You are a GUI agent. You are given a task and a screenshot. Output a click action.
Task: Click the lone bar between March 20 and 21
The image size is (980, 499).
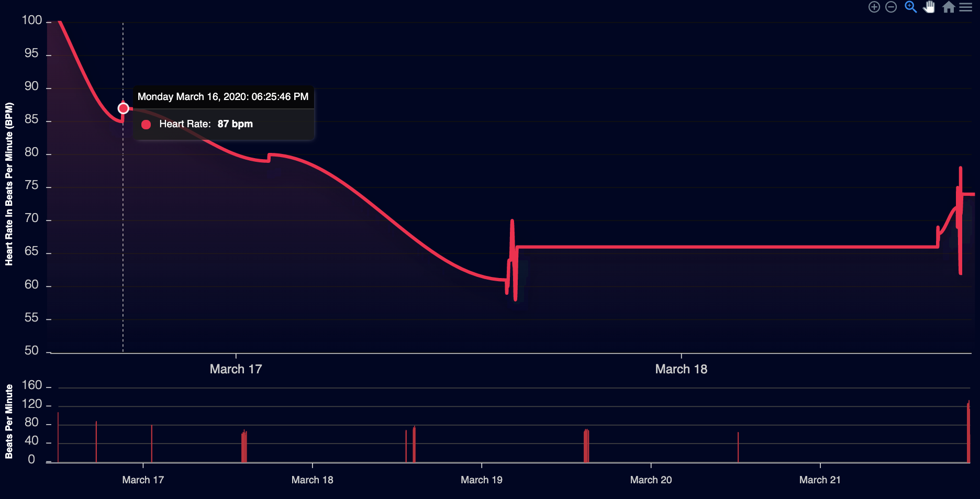tap(738, 447)
